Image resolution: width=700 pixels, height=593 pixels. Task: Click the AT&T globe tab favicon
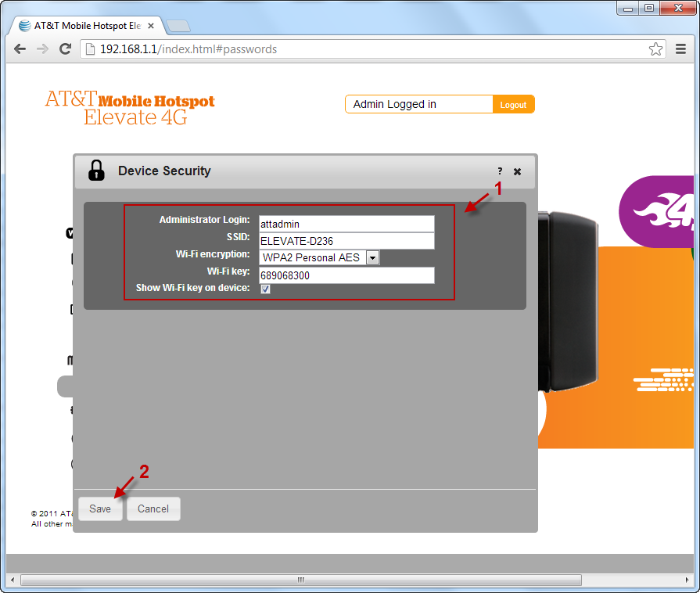pyautogui.click(x=24, y=26)
